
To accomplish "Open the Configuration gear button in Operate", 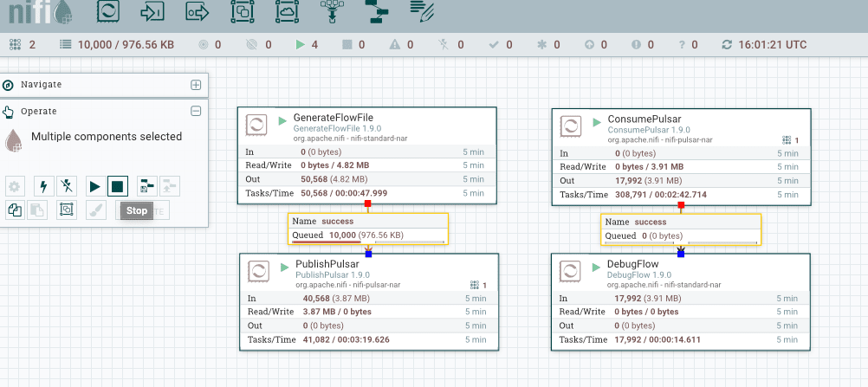I will click(x=15, y=187).
